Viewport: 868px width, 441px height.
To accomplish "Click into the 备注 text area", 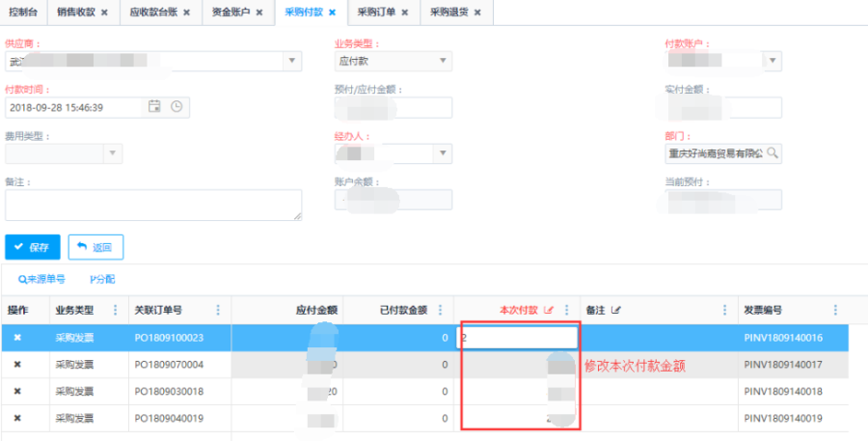I will coord(152,205).
